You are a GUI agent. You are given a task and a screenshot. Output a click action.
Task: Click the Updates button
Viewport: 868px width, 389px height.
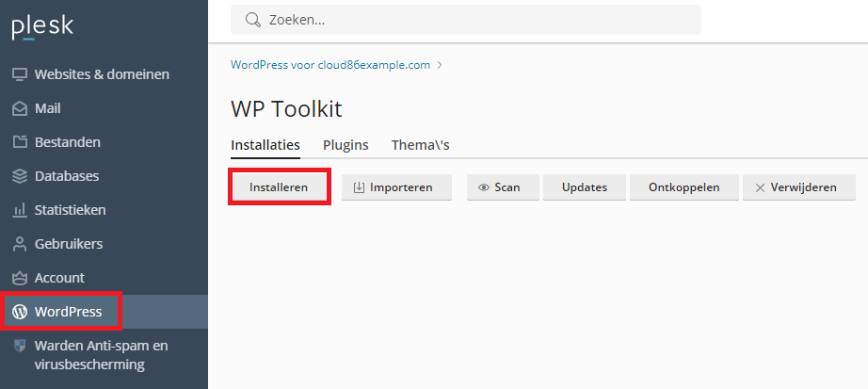[585, 187]
